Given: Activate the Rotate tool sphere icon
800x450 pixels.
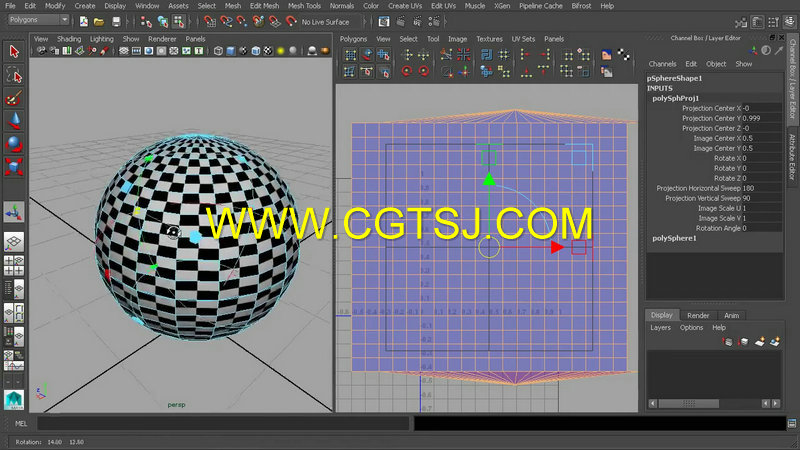Looking at the screenshot, I should (14, 144).
